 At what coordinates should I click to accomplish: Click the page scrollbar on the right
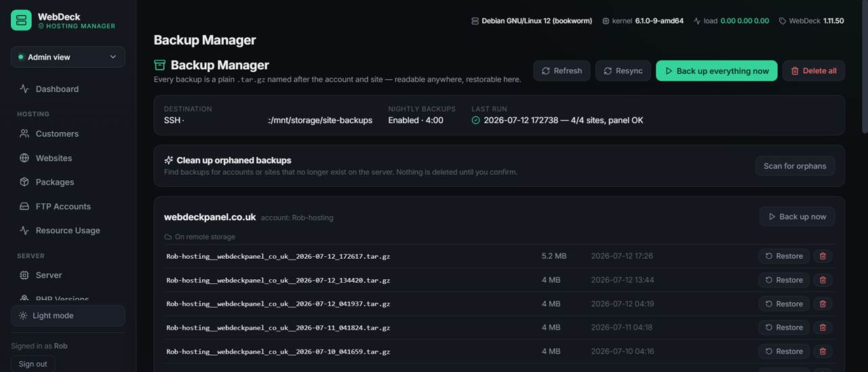[x=865, y=68]
